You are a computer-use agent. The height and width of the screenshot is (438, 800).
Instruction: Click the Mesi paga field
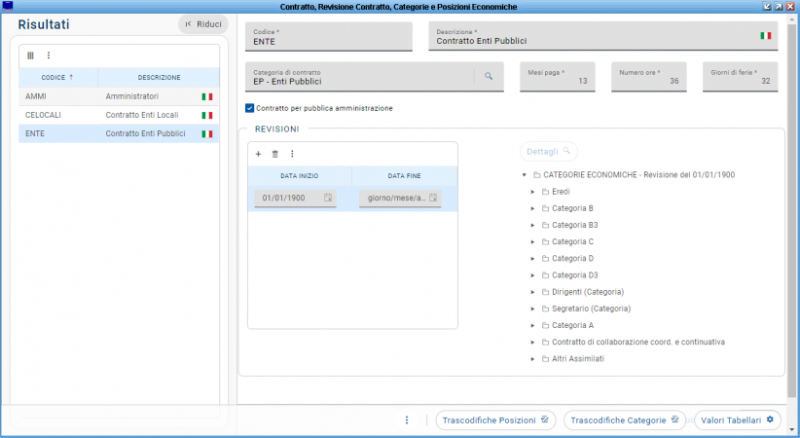coord(557,77)
